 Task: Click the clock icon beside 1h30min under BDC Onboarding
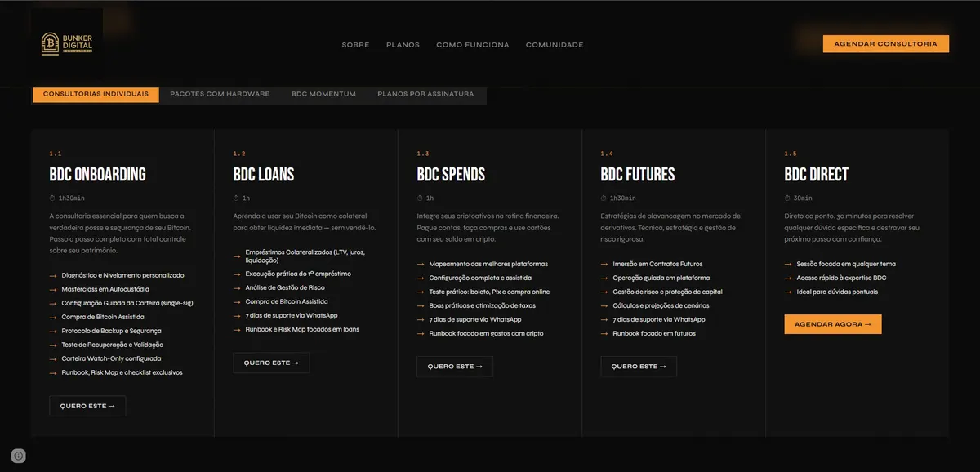coord(52,198)
